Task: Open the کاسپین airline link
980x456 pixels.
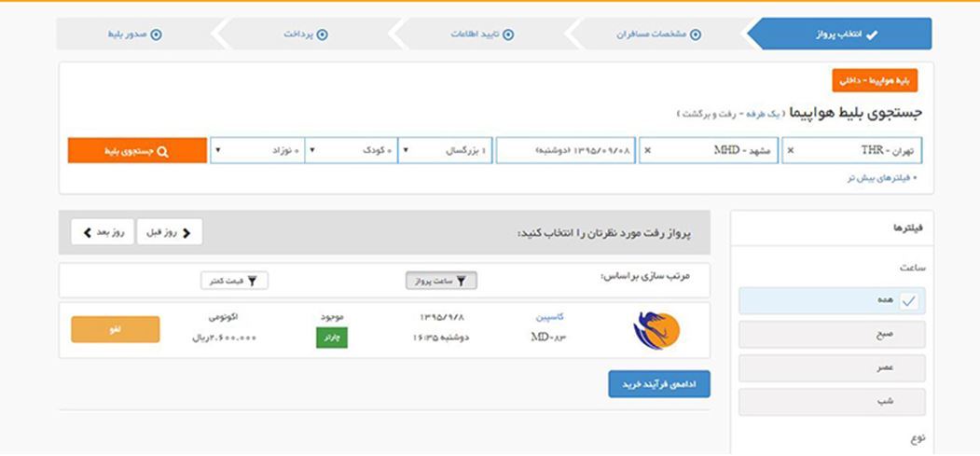Action: pyautogui.click(x=550, y=317)
